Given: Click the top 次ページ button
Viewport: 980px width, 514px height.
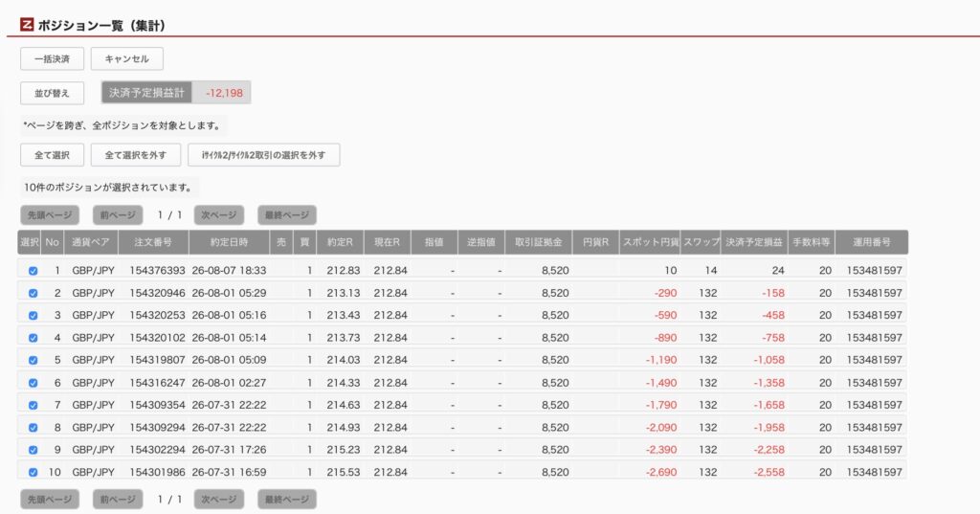Looking at the screenshot, I should click(x=219, y=215).
